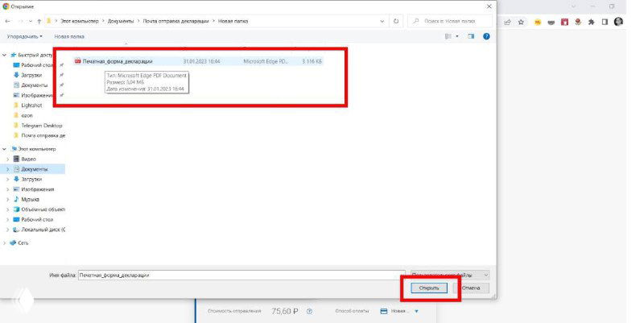Expand the address bar history dropdown
Image resolution: width=644 pixels, height=323 pixels.
tap(382, 21)
